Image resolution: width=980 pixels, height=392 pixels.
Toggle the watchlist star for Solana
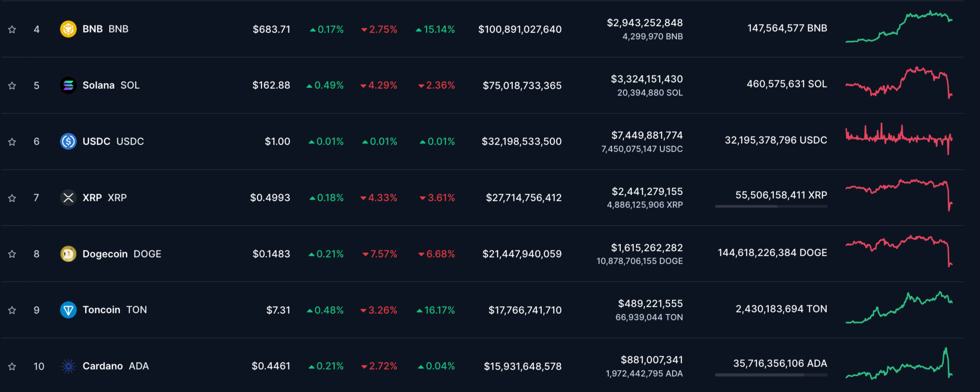(12, 85)
